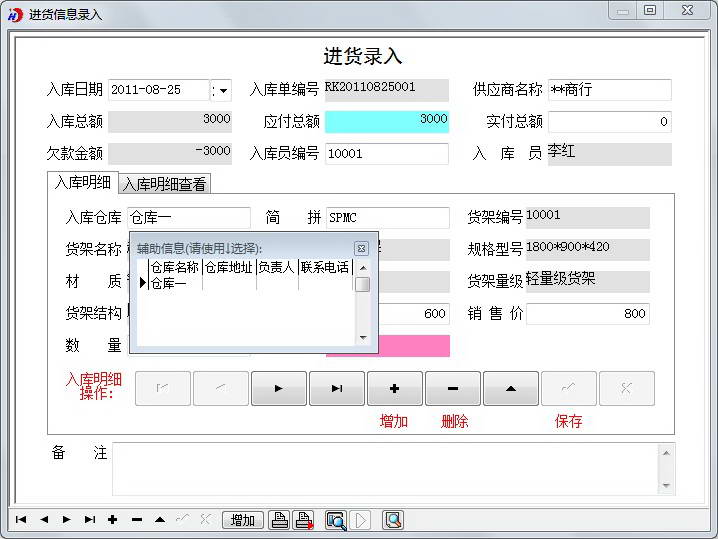
Task: Click the window's close X button
Action: (x=687, y=10)
